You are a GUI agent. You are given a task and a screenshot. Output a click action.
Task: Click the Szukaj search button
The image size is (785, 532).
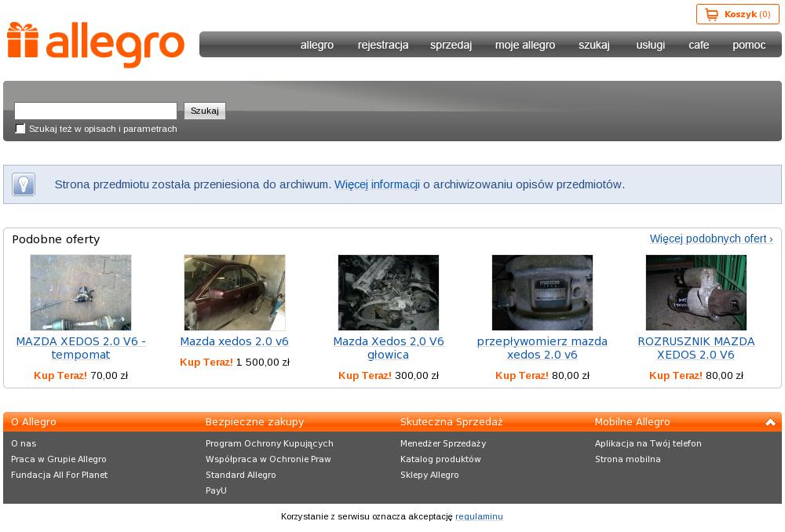(x=205, y=111)
